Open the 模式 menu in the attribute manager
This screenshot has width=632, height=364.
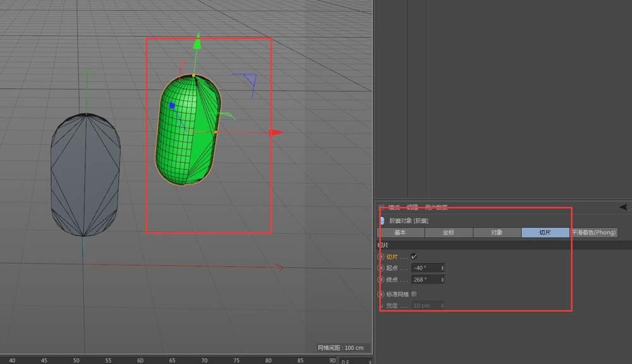(394, 207)
